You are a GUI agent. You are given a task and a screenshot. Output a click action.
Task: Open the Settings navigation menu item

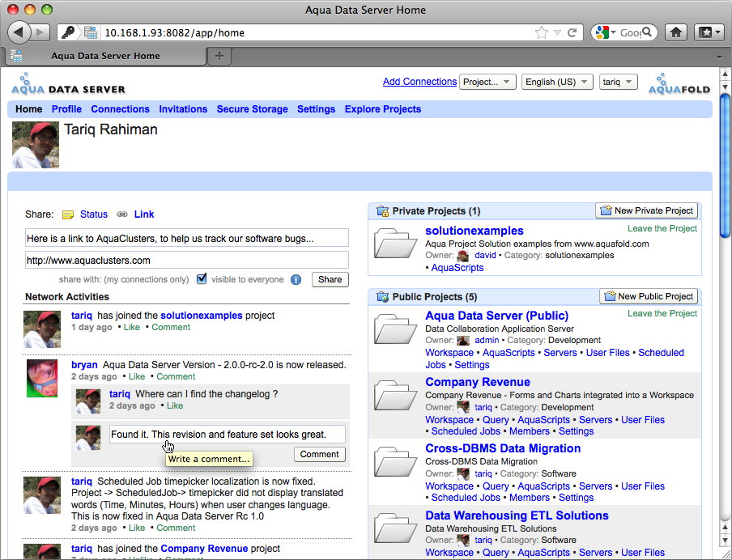(x=316, y=109)
